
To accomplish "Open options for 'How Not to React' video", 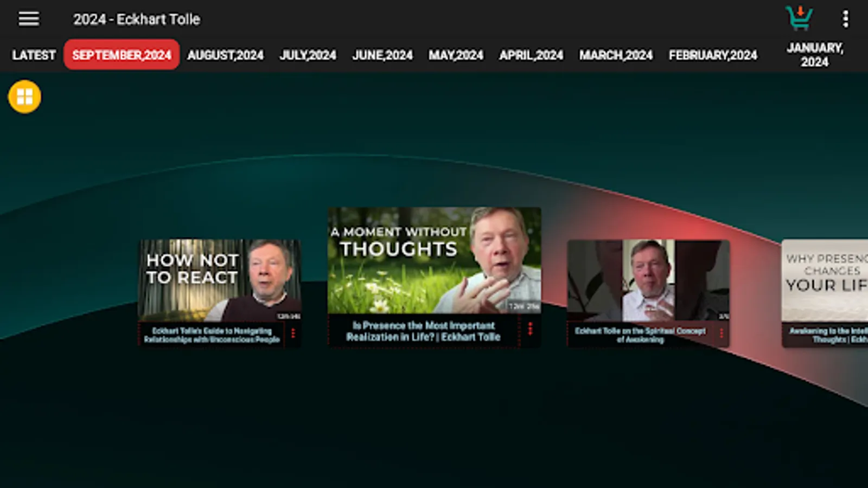I will point(293,333).
